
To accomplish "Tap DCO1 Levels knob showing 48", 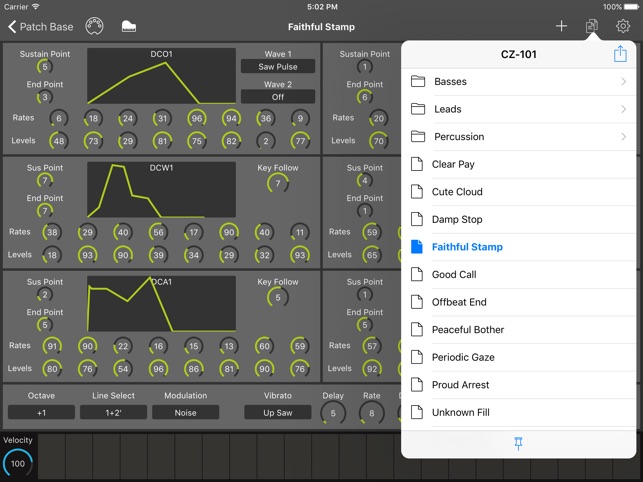I will 59,141.
